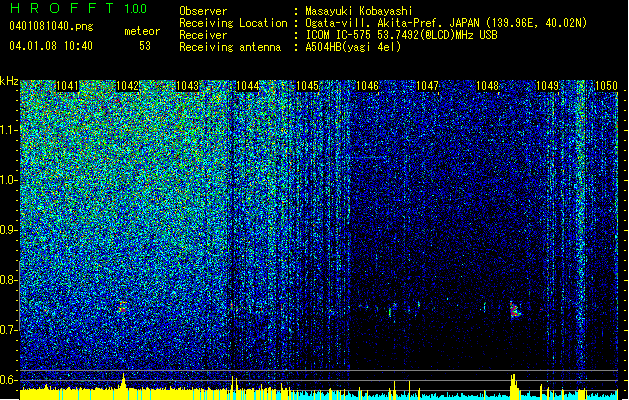Click the 1048 time marker
This screenshot has width=629, height=400.
click(487, 86)
